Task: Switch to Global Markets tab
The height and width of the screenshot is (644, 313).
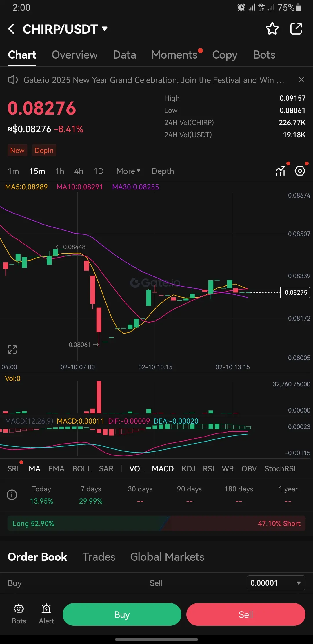Action: (167, 557)
